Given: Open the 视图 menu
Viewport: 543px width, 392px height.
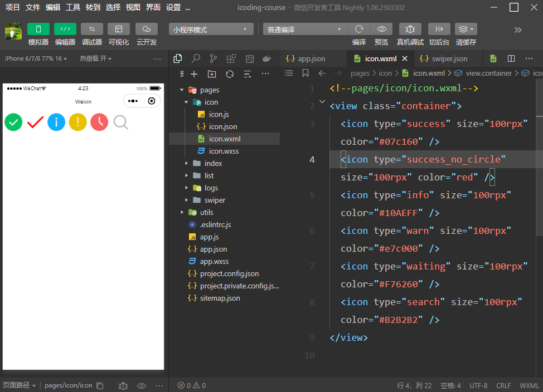Looking at the screenshot, I should [133, 7].
